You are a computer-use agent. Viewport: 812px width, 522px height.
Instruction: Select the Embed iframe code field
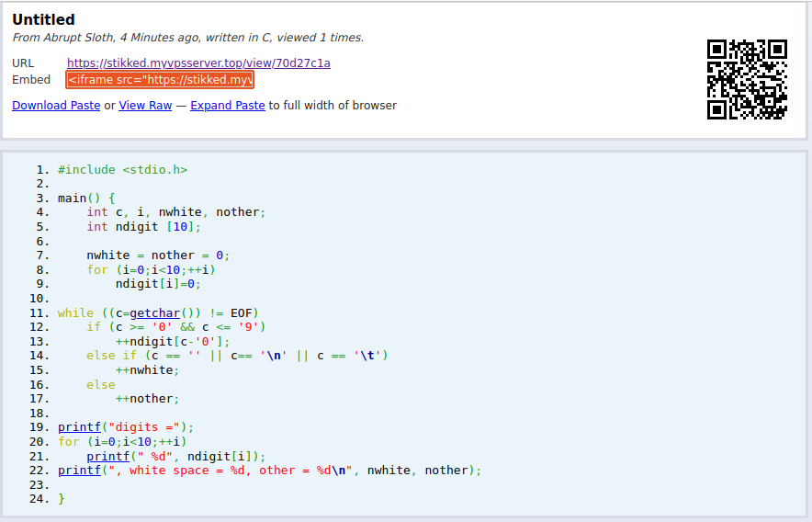[x=160, y=79]
